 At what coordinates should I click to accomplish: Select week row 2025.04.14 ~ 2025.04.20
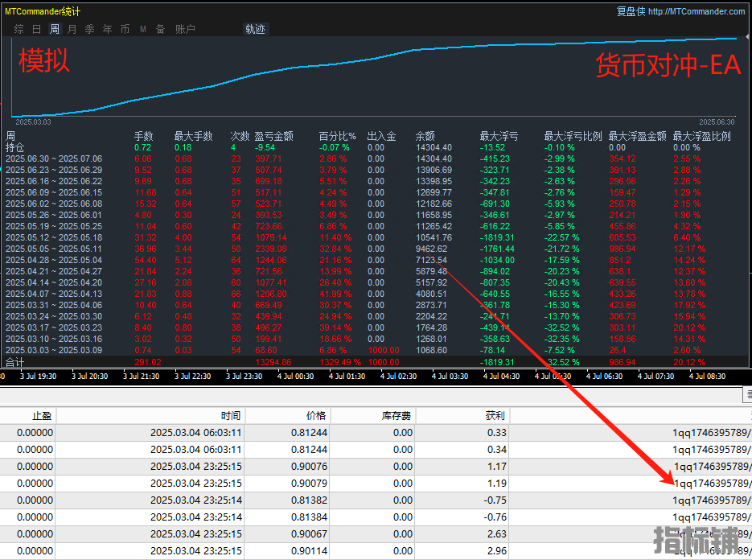pos(374,282)
